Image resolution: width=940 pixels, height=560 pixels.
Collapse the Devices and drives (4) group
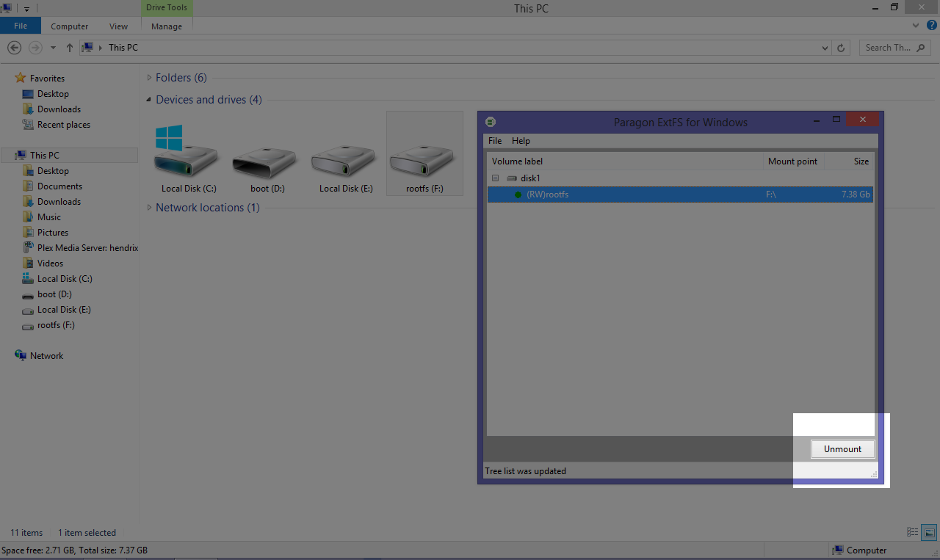pyautogui.click(x=150, y=100)
